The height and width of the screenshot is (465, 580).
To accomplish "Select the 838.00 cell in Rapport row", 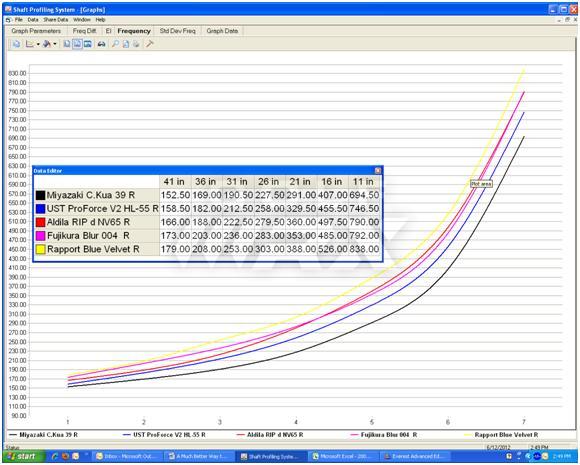I will (x=364, y=249).
